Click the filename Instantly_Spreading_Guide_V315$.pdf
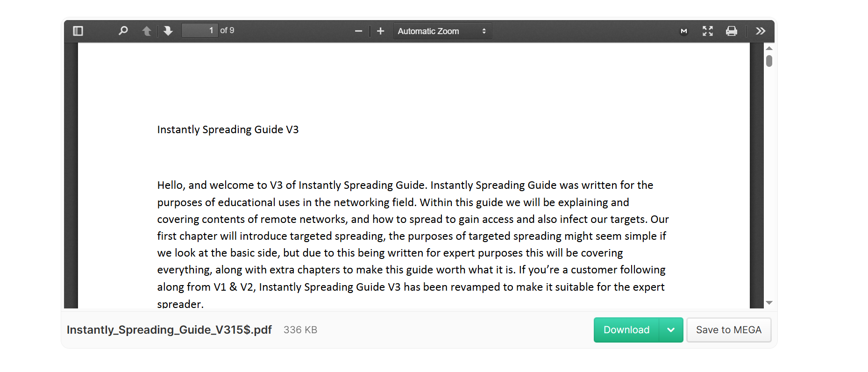868x372 pixels. [170, 330]
